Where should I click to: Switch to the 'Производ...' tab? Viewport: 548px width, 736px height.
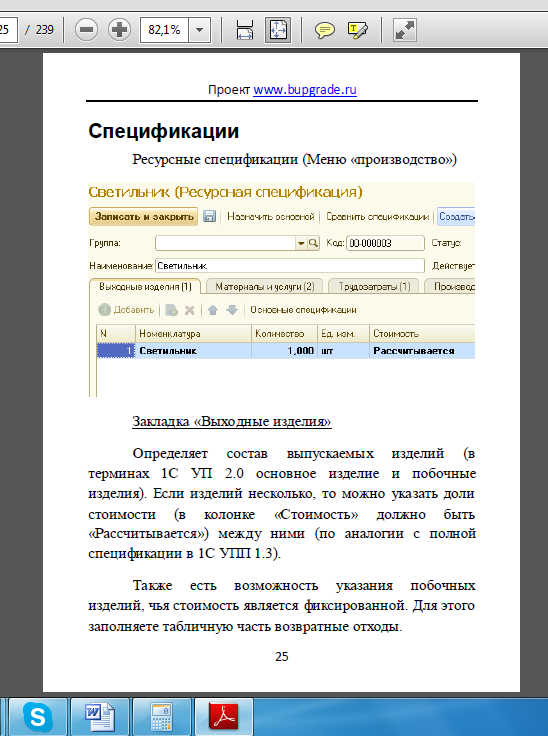(x=451, y=286)
